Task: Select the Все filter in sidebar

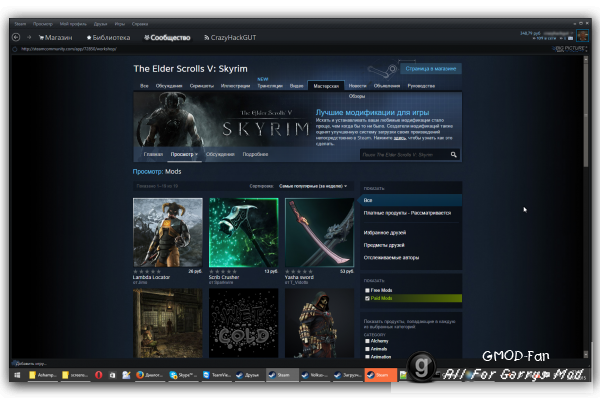Action: (409, 200)
